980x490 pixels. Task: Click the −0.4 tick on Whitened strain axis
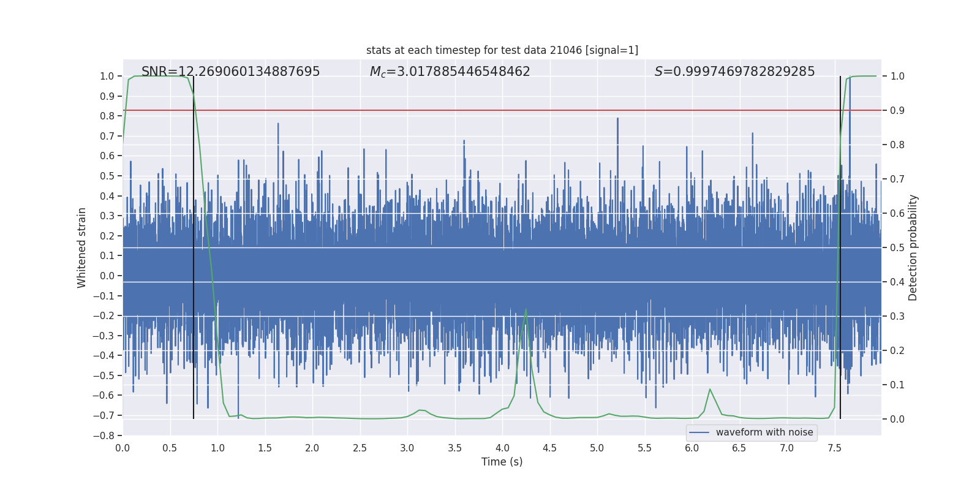104,356
